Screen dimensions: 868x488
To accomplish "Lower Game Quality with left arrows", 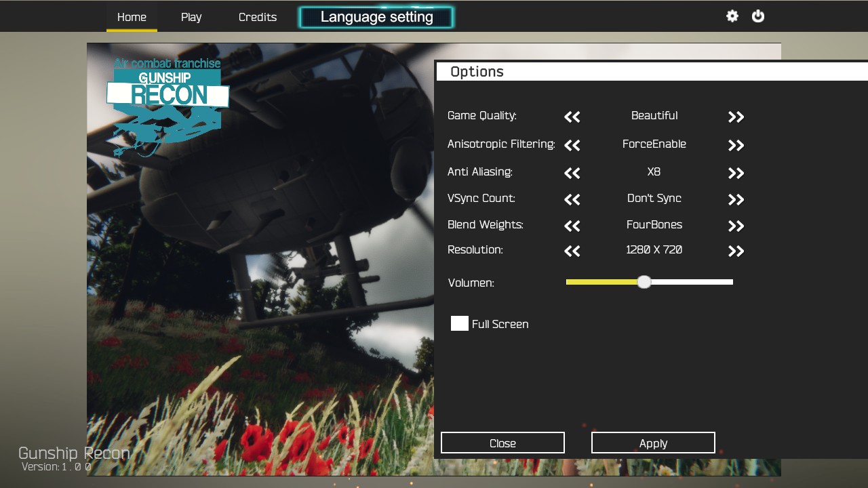I will pyautogui.click(x=572, y=117).
